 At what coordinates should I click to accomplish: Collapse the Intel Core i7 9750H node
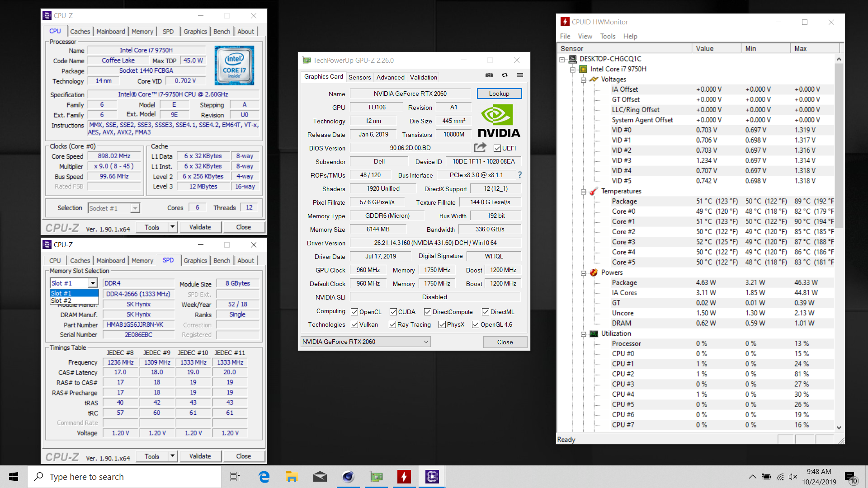[573, 70]
